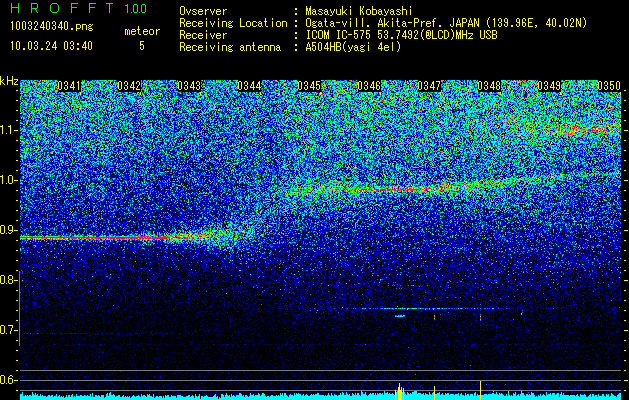The height and width of the screenshot is (400, 629).
Task: Click the 0.7 frequency axis label
Action: [9, 330]
